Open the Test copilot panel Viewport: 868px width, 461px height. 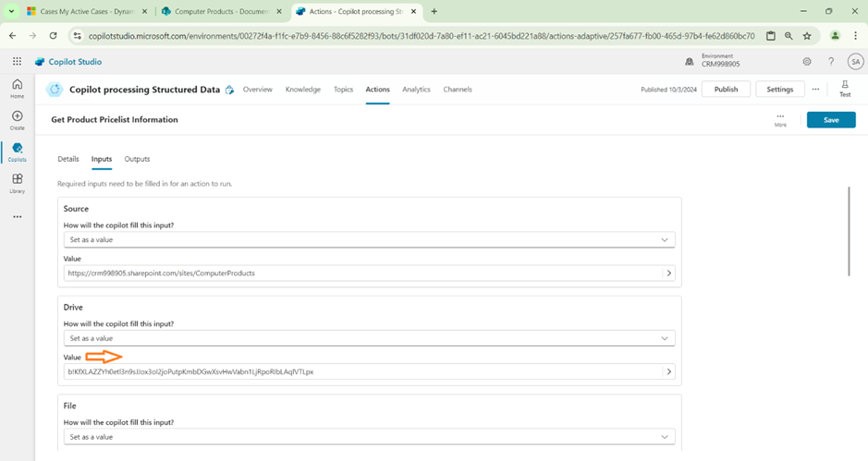click(x=844, y=89)
